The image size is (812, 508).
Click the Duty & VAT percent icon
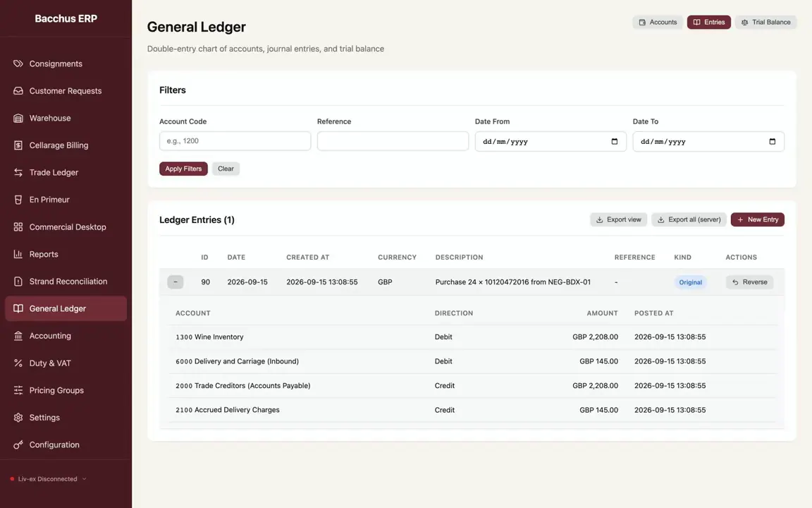(x=18, y=363)
